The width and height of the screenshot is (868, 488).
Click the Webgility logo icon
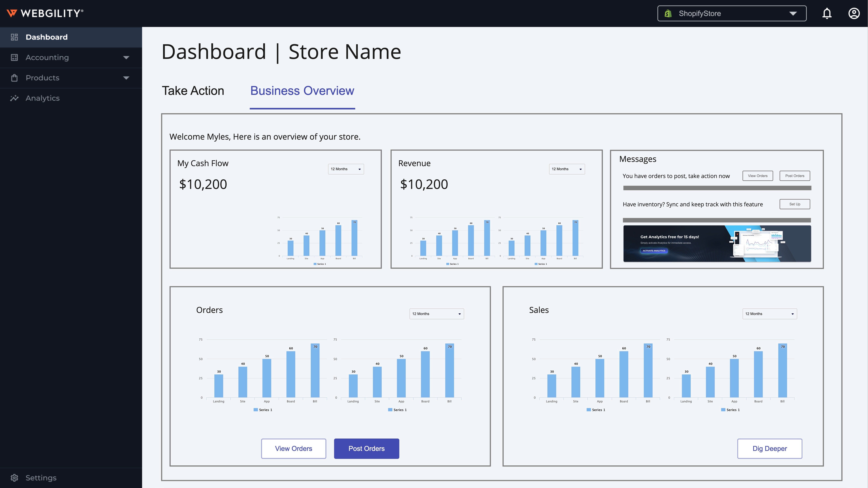[x=12, y=13]
